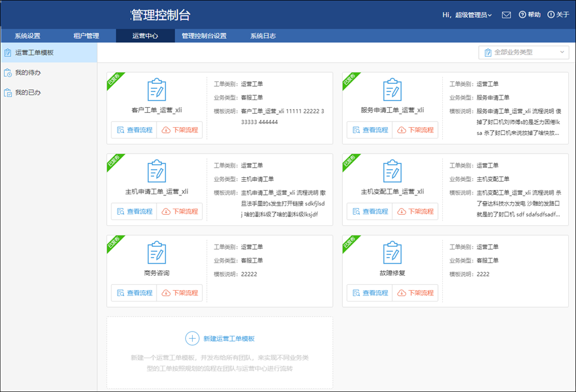
Task: Open the 全部业务类型 dropdown
Action: (523, 52)
